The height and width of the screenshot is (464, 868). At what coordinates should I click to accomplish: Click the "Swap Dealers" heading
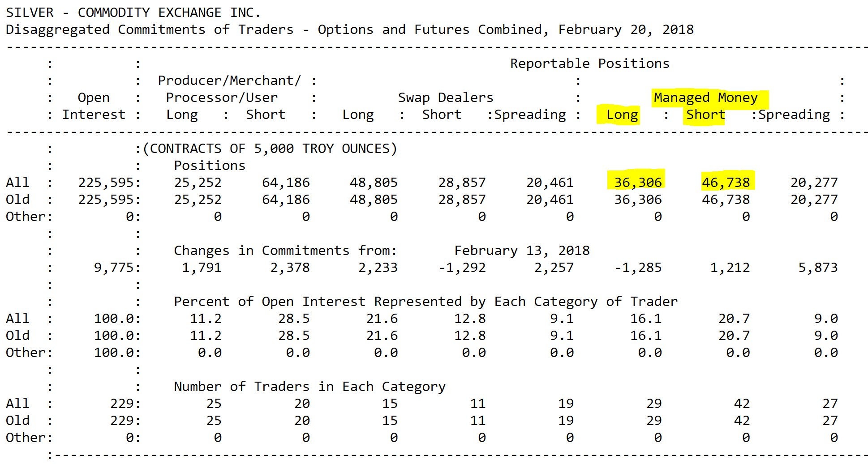pyautogui.click(x=445, y=98)
